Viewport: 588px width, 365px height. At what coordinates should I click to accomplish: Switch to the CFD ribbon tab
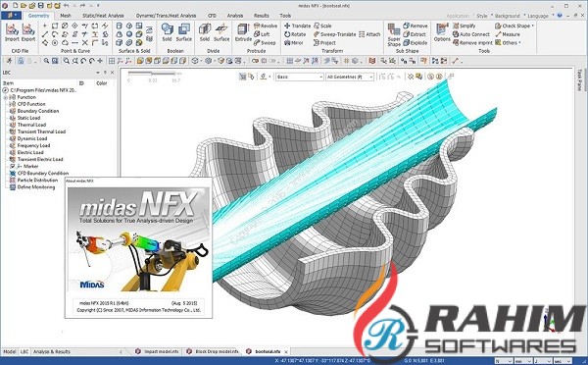(x=212, y=16)
